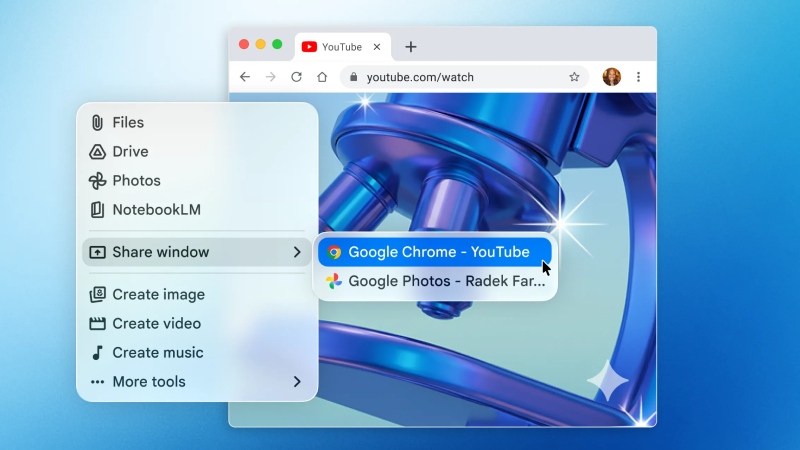Click the browser forward arrow
The image size is (800, 450).
click(271, 77)
